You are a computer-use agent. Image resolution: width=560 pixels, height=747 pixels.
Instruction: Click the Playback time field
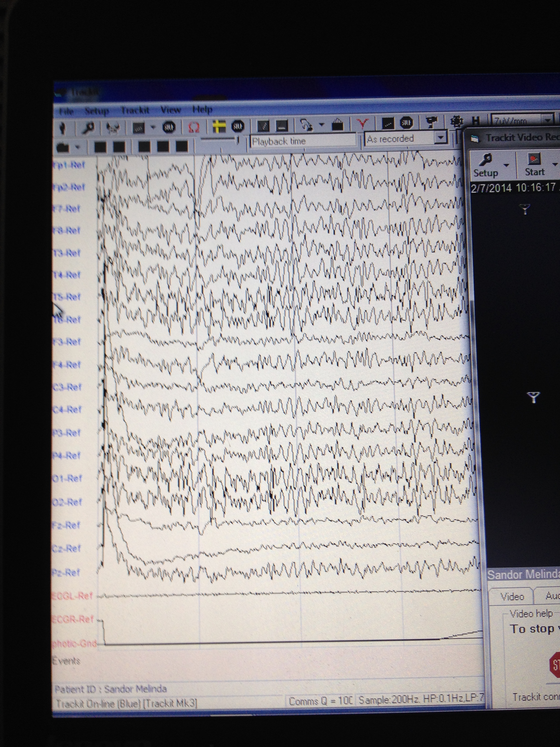[302, 141]
